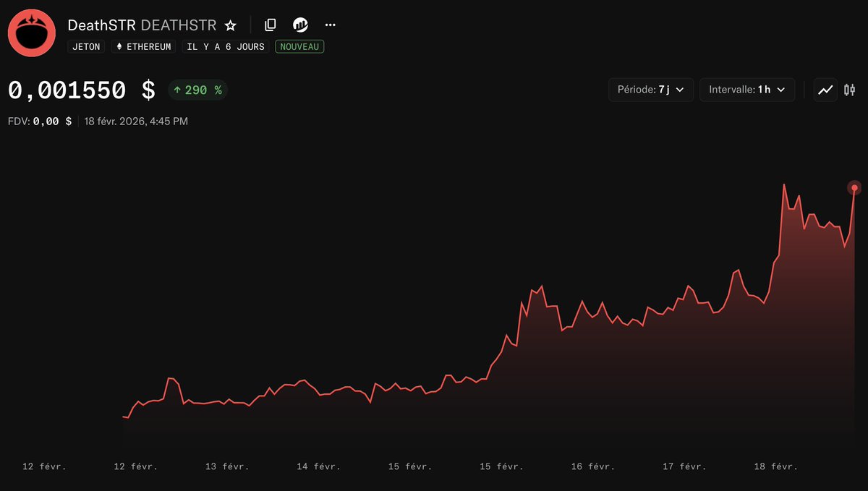Viewport: 868px width, 491px height.
Task: Open the Intervalle 1h dropdown
Action: coord(746,90)
